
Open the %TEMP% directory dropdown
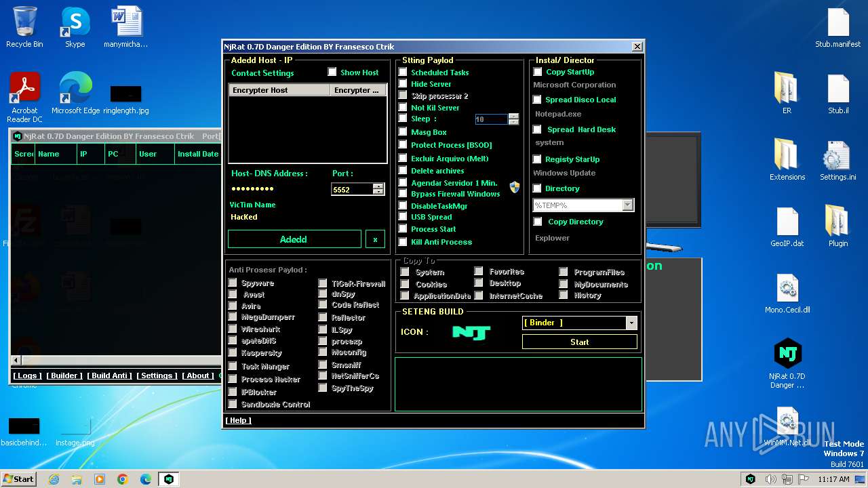627,205
